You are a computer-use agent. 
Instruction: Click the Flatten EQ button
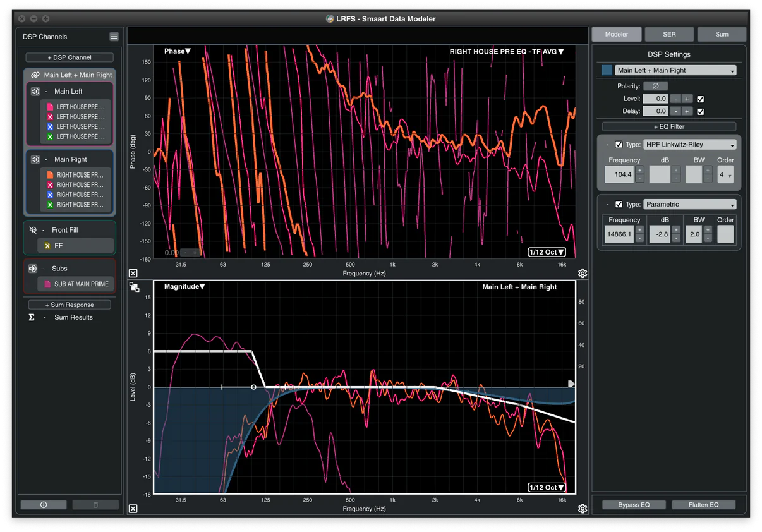(x=703, y=505)
